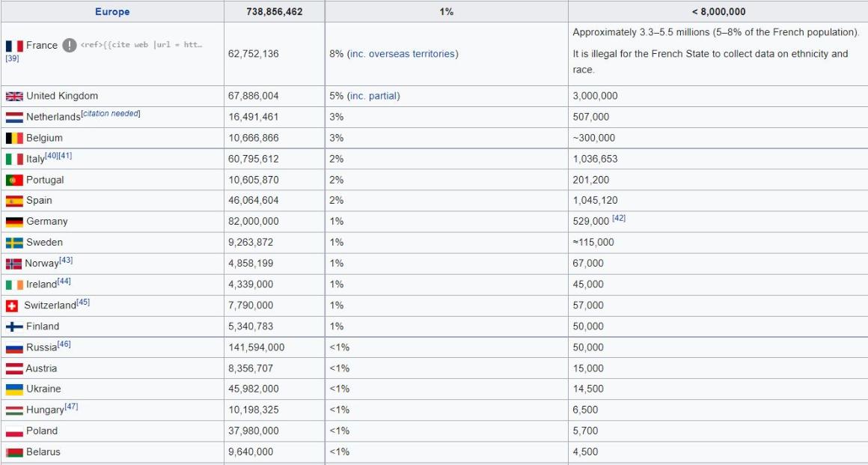Click the Norway flag icon
This screenshot has height=465, width=868.
pos(13,264)
